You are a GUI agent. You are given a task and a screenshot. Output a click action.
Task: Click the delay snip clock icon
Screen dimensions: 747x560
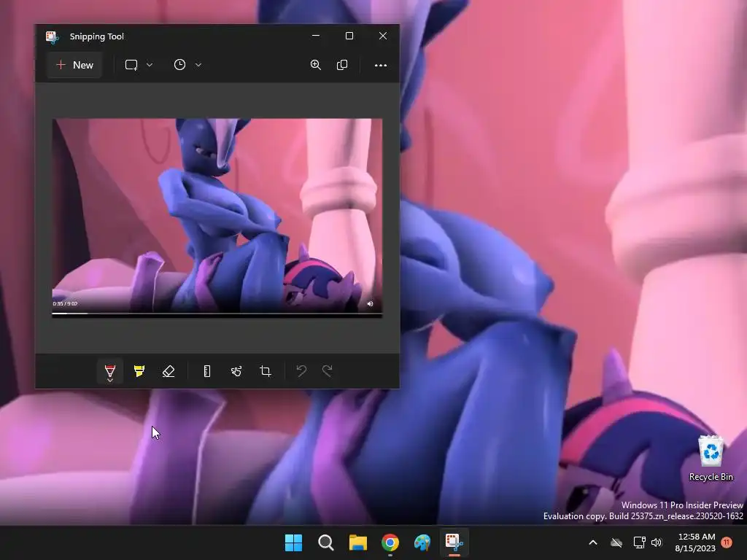pyautogui.click(x=179, y=65)
